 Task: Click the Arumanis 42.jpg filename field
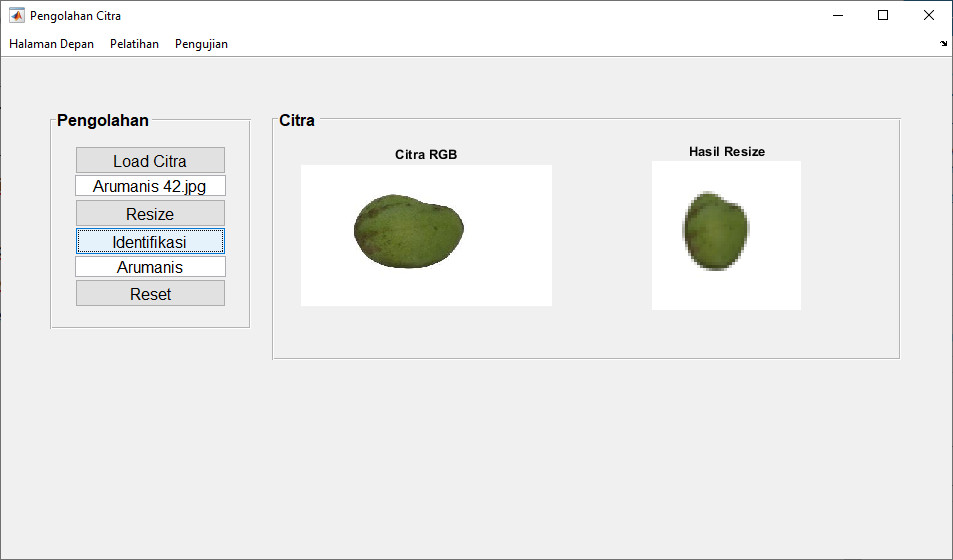coord(150,186)
